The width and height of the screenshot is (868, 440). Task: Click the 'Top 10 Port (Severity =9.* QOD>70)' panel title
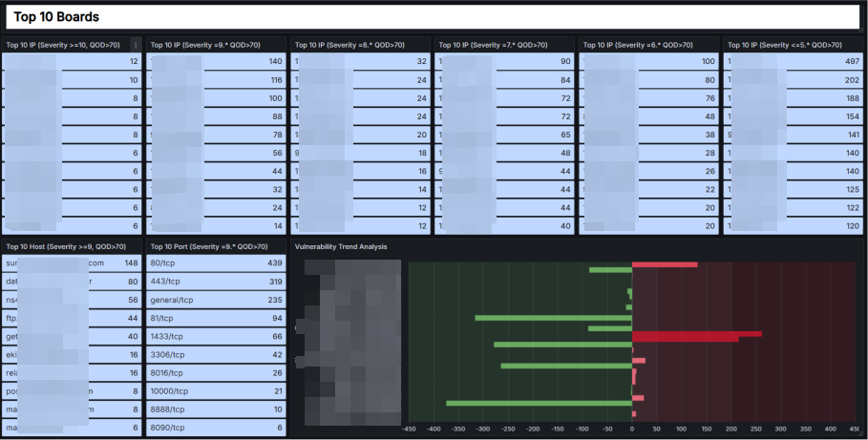tap(209, 247)
